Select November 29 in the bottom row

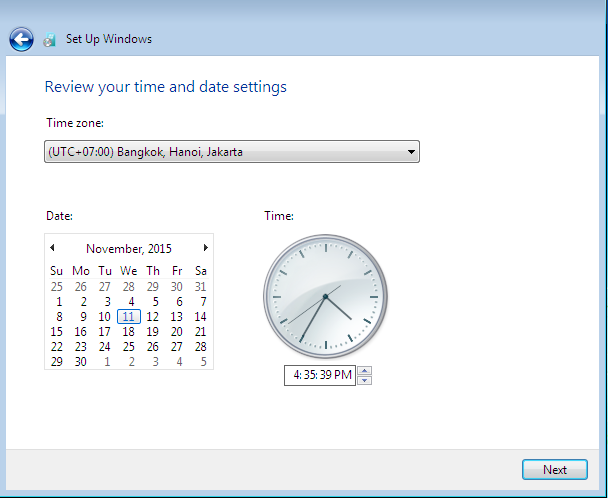(x=57, y=362)
